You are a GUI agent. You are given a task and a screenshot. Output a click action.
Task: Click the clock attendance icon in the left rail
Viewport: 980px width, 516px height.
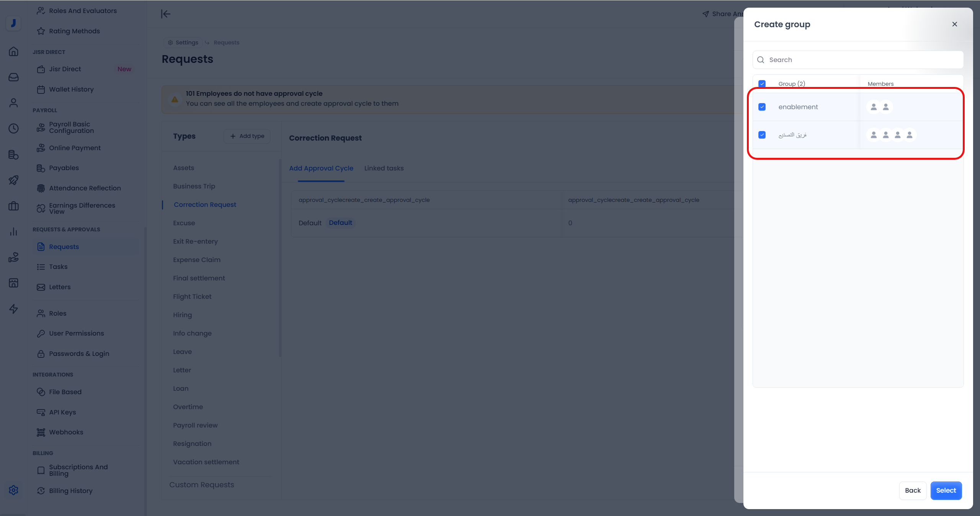point(13,128)
